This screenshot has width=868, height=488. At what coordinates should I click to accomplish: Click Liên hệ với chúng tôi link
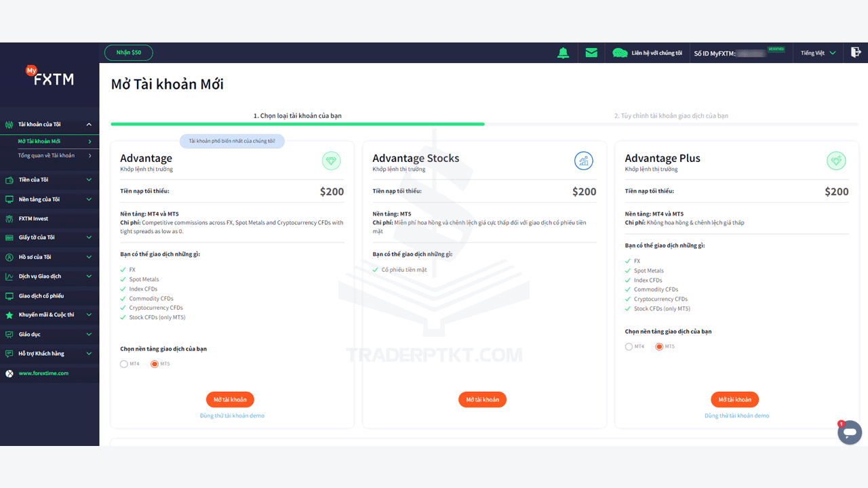tap(656, 53)
